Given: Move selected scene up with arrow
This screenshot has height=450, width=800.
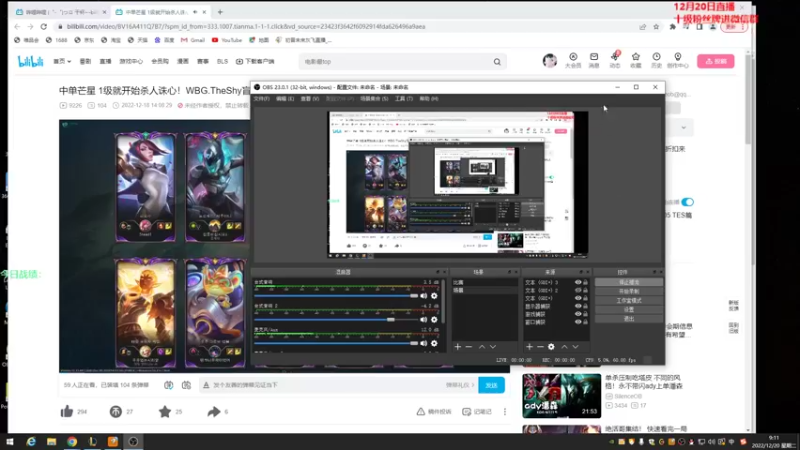Looking at the screenshot, I should (482, 347).
